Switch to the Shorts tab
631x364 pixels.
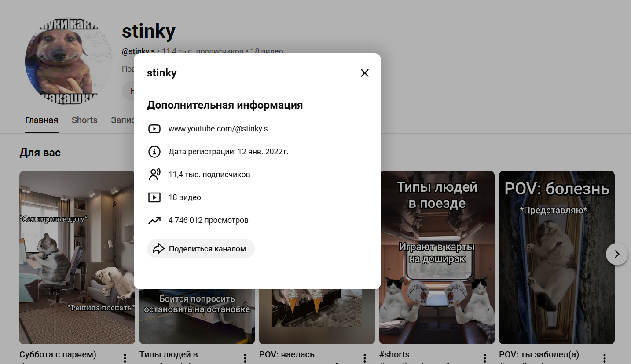click(x=84, y=120)
